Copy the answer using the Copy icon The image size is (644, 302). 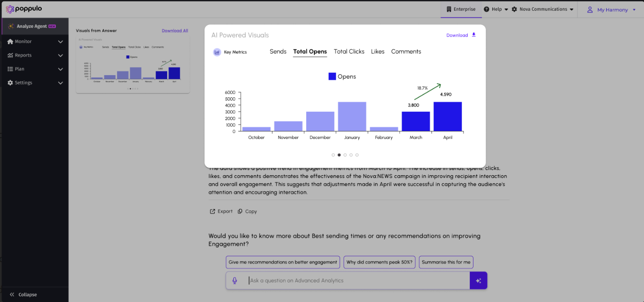[x=240, y=211]
